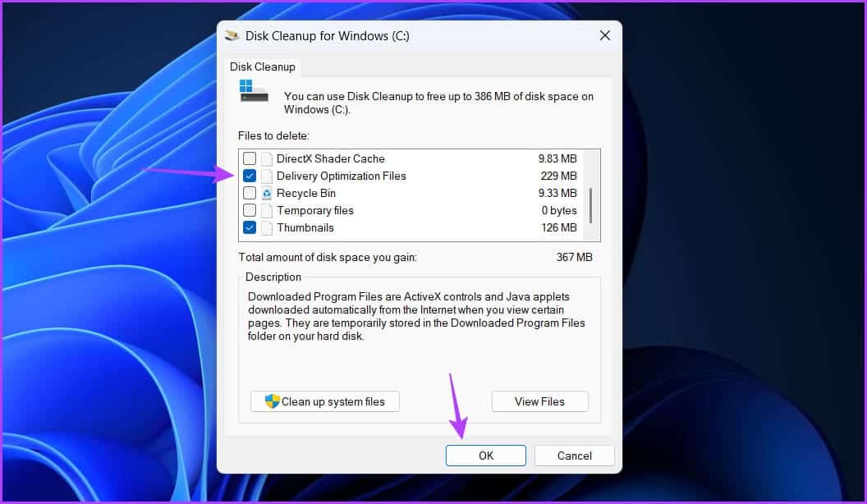The height and width of the screenshot is (504, 867).
Task: Enable the Temporary files checkbox
Action: click(x=250, y=211)
